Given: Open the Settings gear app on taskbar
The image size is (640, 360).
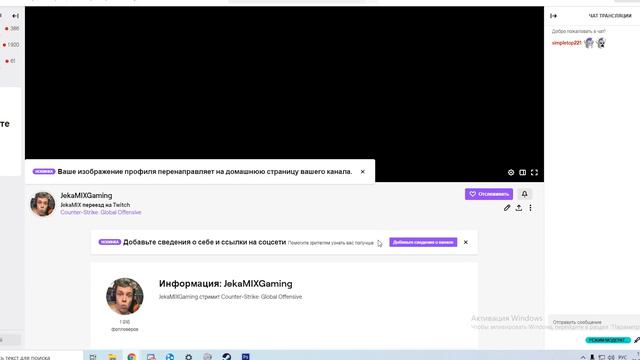Looking at the screenshot, I should 189,357.
